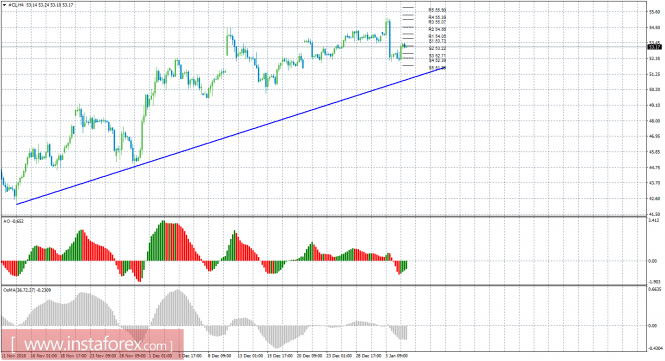Click the 8 Dec 09:00 time axis label
Screen dimensions: 665x361
pyautogui.click(x=219, y=356)
